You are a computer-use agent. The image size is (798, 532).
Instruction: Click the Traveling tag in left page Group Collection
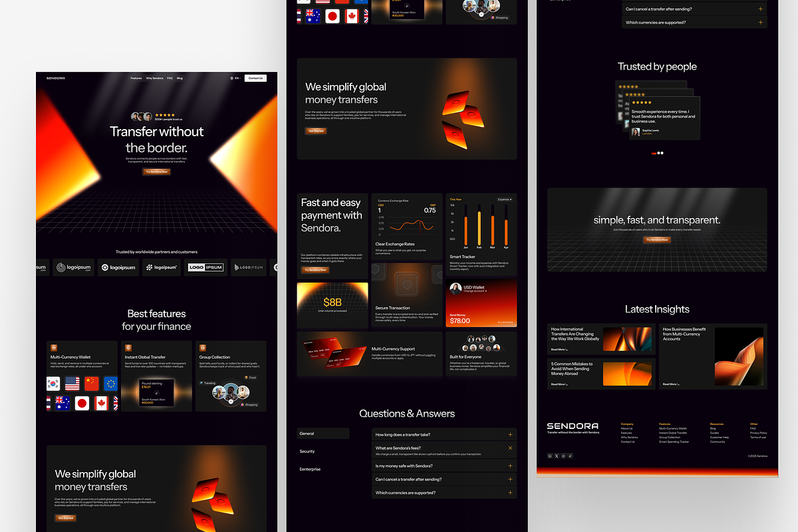(207, 383)
